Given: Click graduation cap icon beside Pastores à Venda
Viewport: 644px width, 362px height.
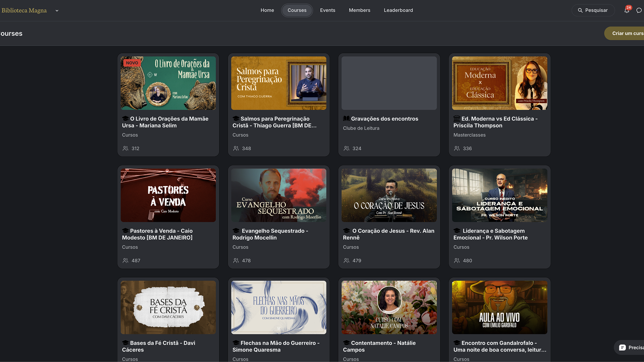Looking at the screenshot, I should click(x=125, y=231).
